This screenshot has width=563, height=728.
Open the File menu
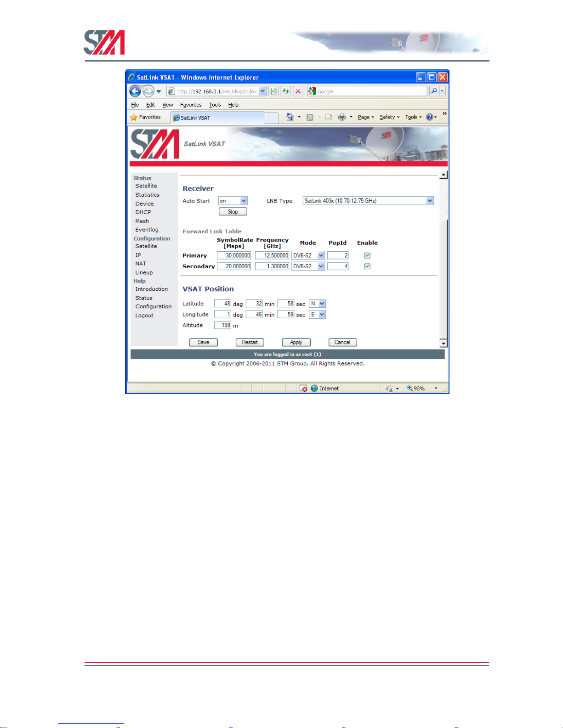135,105
